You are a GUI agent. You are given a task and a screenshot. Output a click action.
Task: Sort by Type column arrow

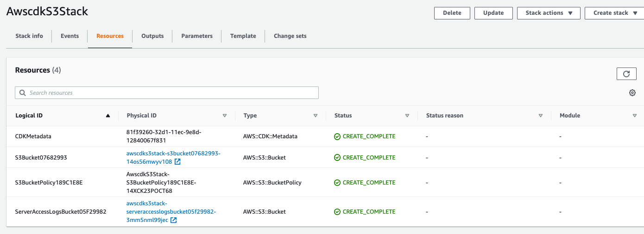(x=316, y=116)
